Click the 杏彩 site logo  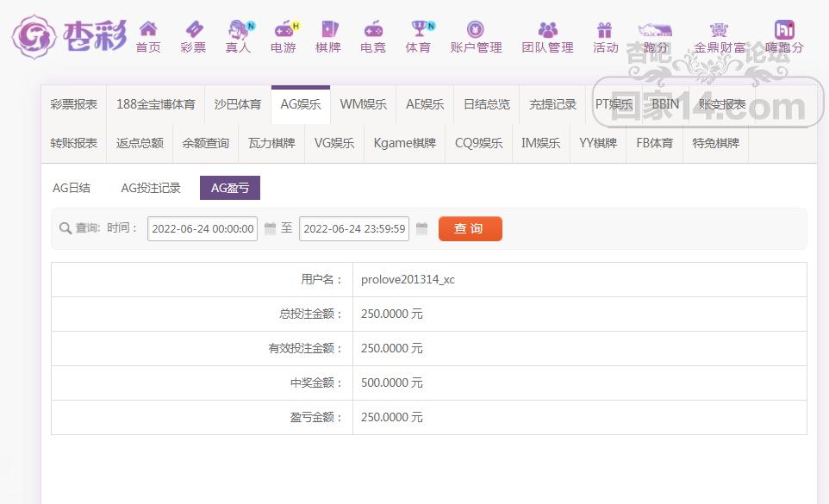click(x=69, y=36)
